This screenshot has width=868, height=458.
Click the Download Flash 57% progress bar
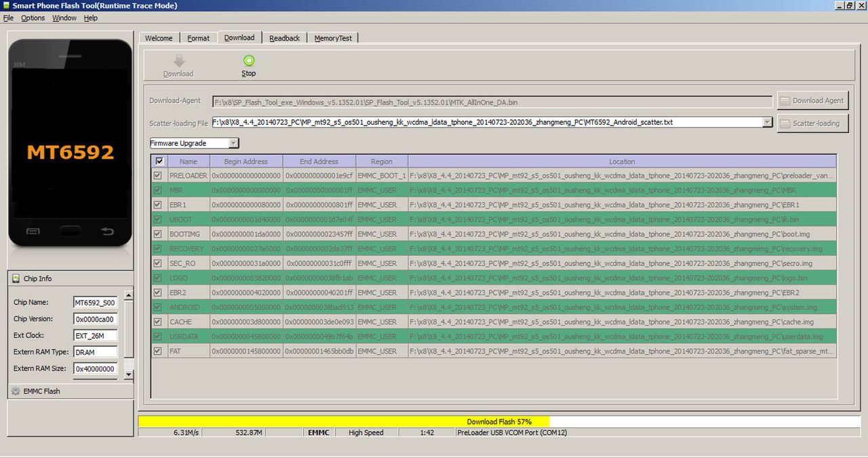click(500, 421)
